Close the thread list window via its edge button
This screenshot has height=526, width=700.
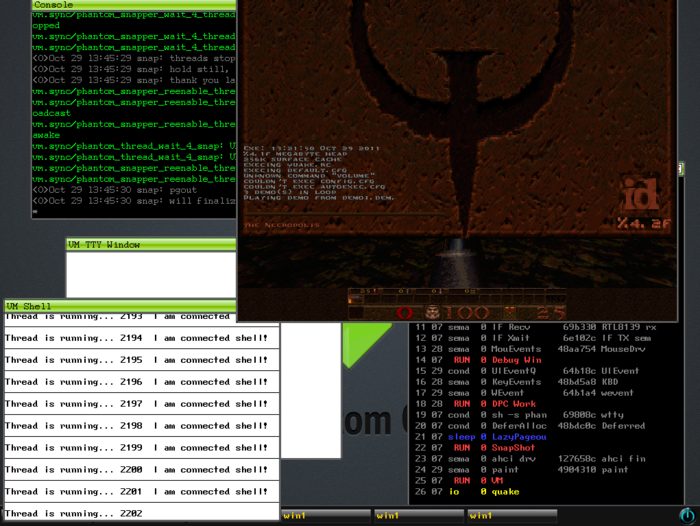pos(681,168)
